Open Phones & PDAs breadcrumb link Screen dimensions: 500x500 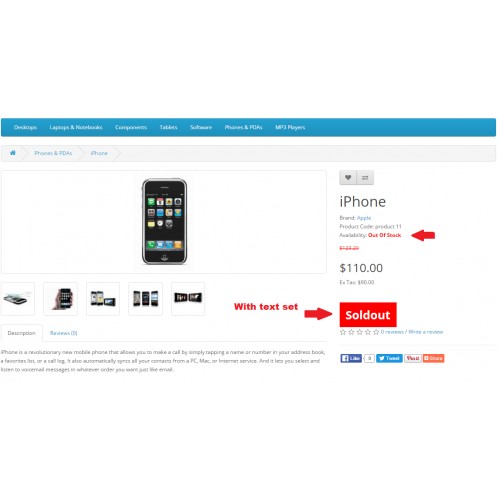53,153
